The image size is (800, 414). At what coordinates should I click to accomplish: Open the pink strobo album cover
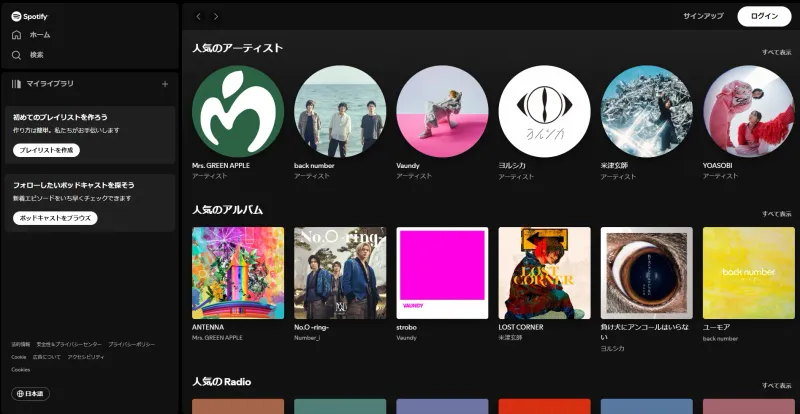click(442, 273)
